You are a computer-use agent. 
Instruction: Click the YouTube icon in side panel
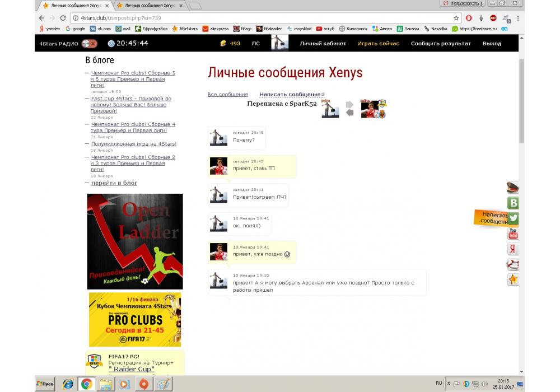tap(512, 234)
